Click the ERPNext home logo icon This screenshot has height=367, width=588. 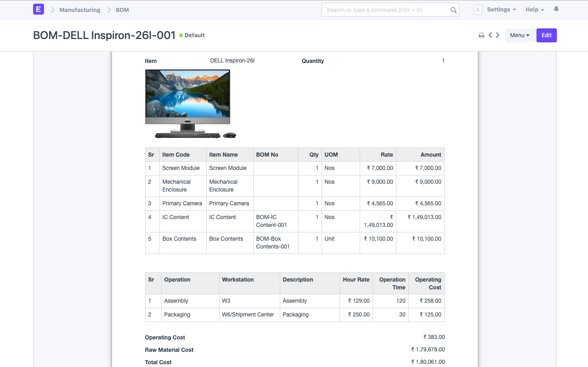39,10
